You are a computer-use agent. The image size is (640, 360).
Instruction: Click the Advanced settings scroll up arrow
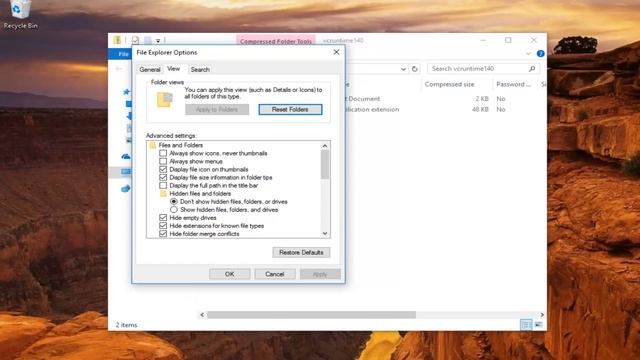324,146
